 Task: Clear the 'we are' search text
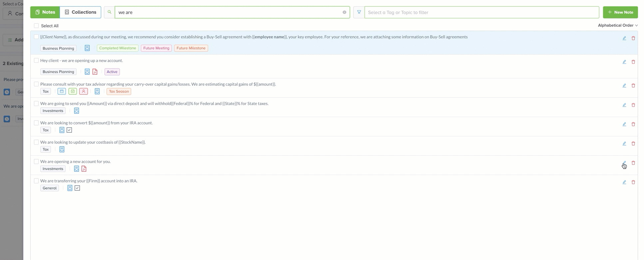click(344, 12)
